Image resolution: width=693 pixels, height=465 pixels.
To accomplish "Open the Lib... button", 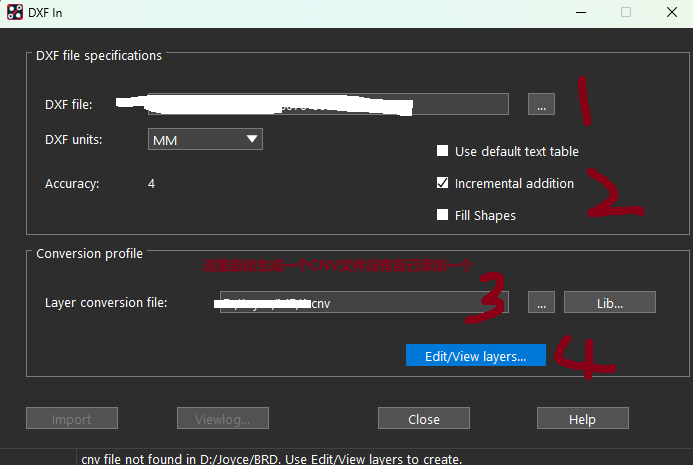I will 609,302.
